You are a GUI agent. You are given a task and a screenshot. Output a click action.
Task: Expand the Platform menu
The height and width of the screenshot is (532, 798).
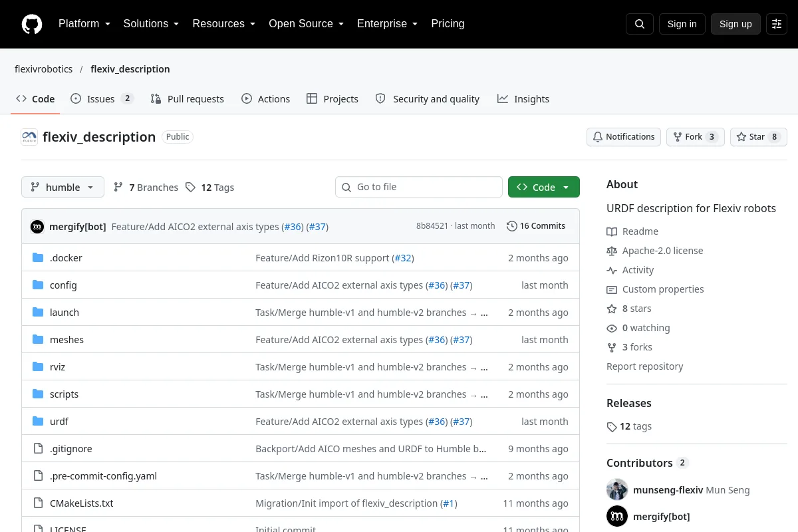tap(84, 24)
